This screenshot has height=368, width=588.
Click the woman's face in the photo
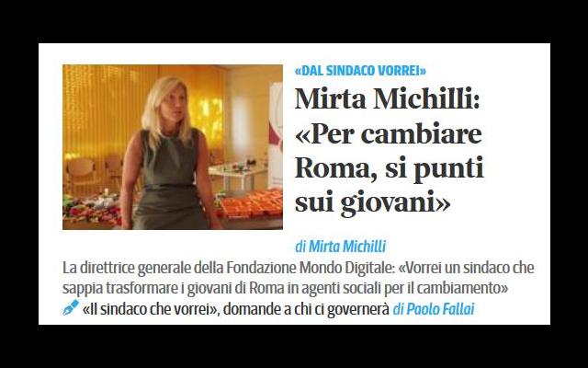[x=172, y=107]
